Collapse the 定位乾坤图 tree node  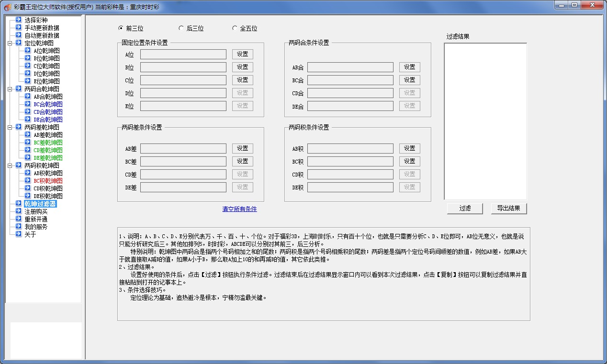(x=11, y=43)
